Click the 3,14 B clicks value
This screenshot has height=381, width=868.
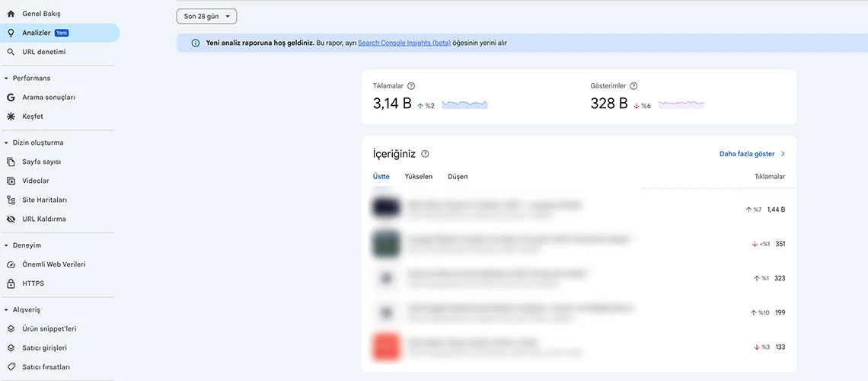(392, 104)
